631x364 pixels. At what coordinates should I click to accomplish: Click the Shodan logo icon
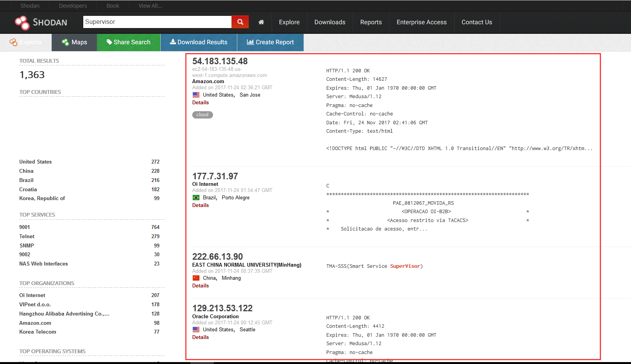point(22,23)
